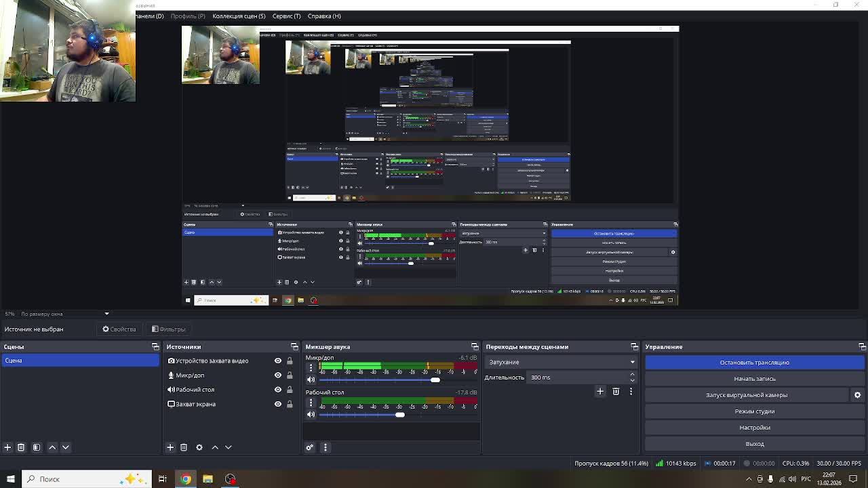Open the Сервис menu
The width and height of the screenshot is (868, 488).
[x=286, y=16]
